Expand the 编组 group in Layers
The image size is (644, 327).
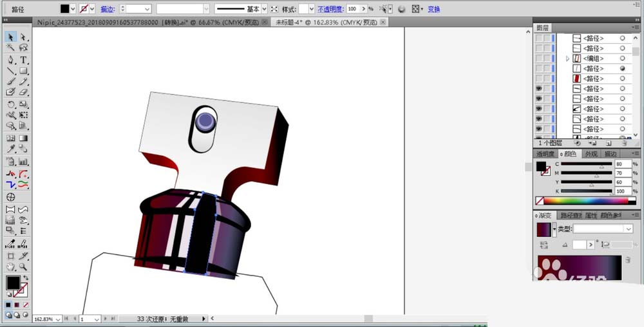point(567,59)
